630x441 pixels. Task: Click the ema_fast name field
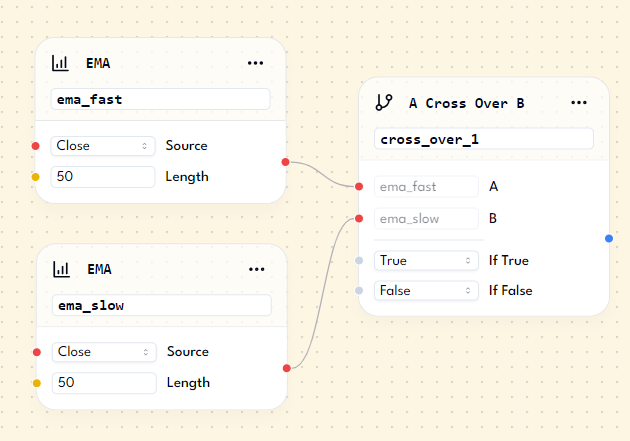(160, 99)
